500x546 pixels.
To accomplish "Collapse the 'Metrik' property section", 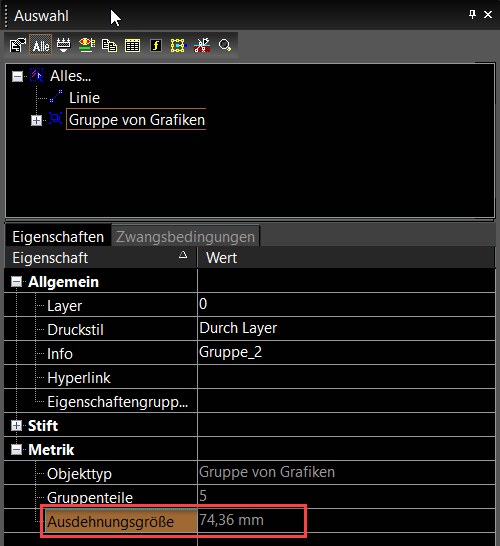I will click(16, 450).
